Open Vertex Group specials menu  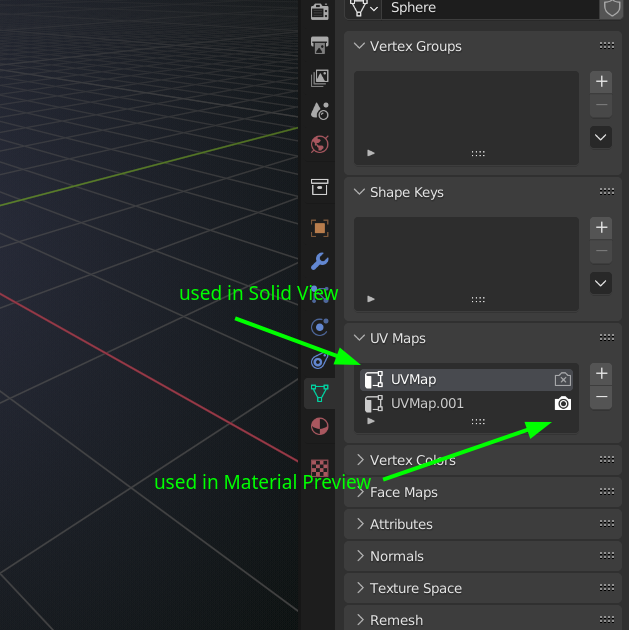(x=601, y=137)
